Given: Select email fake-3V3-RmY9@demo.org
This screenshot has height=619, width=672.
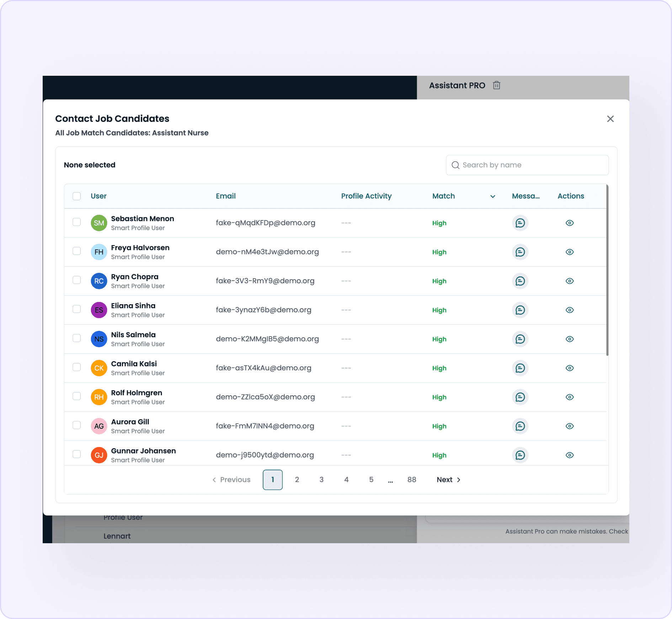Looking at the screenshot, I should point(265,281).
